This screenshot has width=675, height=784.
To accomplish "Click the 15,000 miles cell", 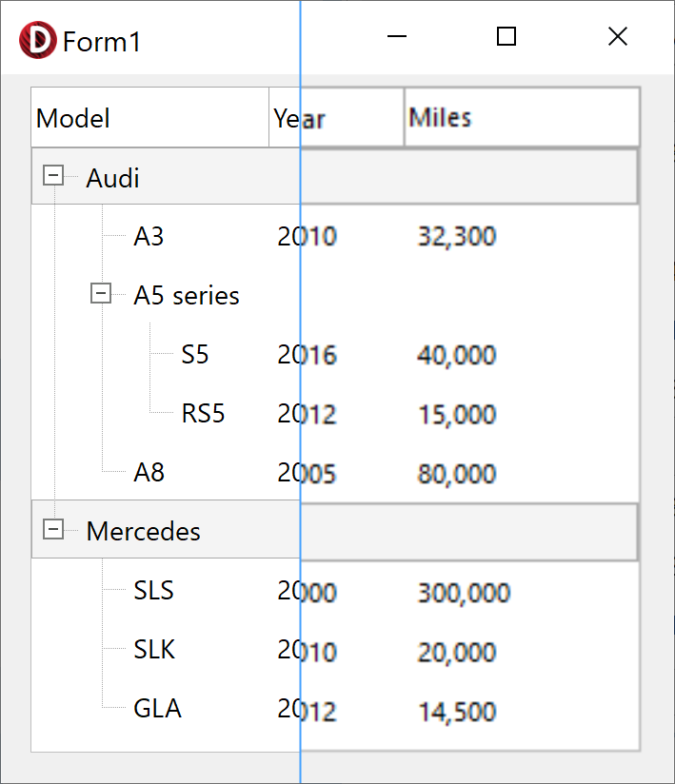I will 457,414.
